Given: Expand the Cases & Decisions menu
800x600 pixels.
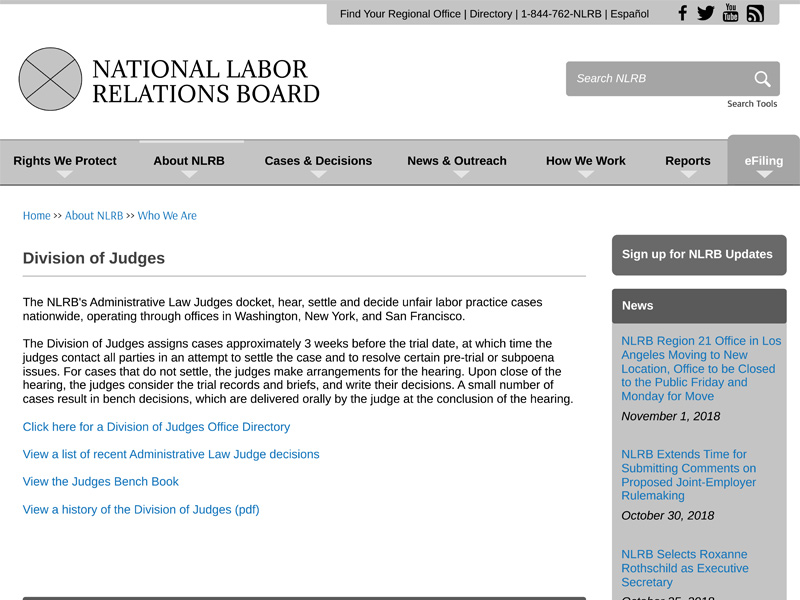Looking at the screenshot, I should pyautogui.click(x=318, y=161).
